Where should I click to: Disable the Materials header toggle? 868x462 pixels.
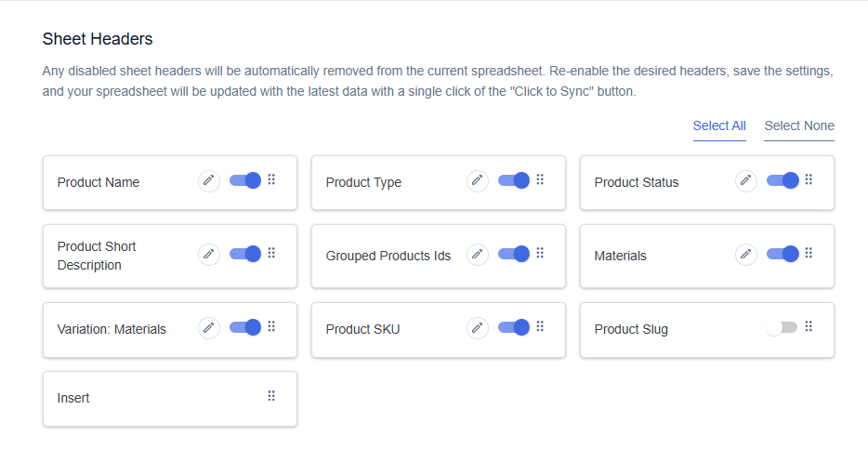click(x=783, y=255)
